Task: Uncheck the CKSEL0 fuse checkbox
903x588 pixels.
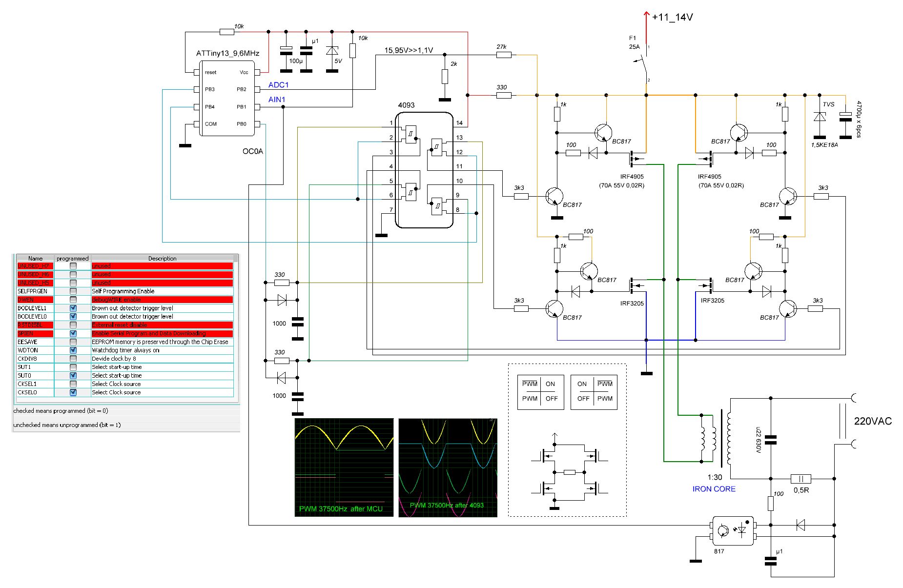Action: click(x=73, y=392)
